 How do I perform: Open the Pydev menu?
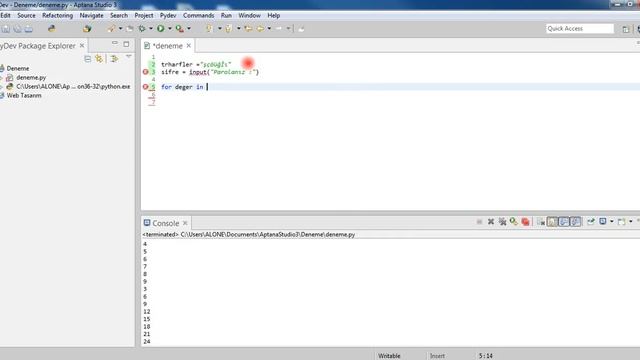pos(168,16)
